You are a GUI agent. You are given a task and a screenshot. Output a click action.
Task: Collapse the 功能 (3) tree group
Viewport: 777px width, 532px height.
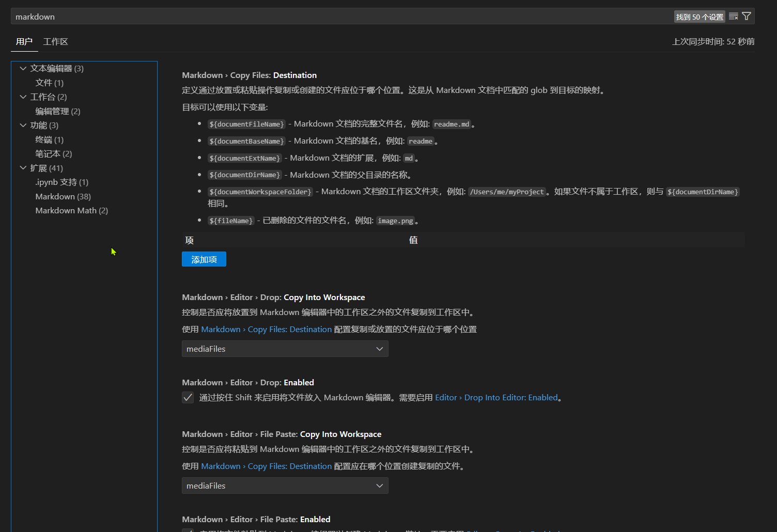click(x=23, y=125)
